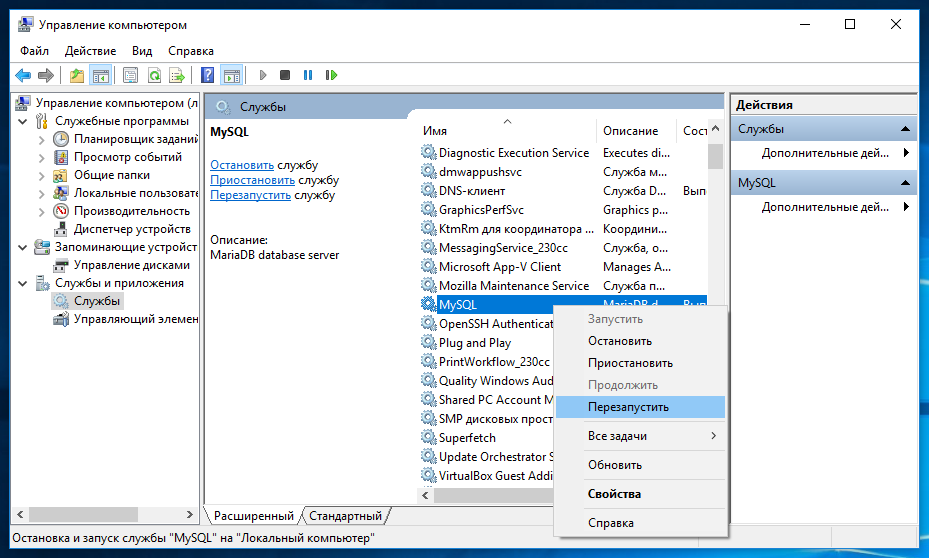This screenshot has height=558, width=929.
Task: Click the Disk Management icon in tree
Action: (x=60, y=265)
